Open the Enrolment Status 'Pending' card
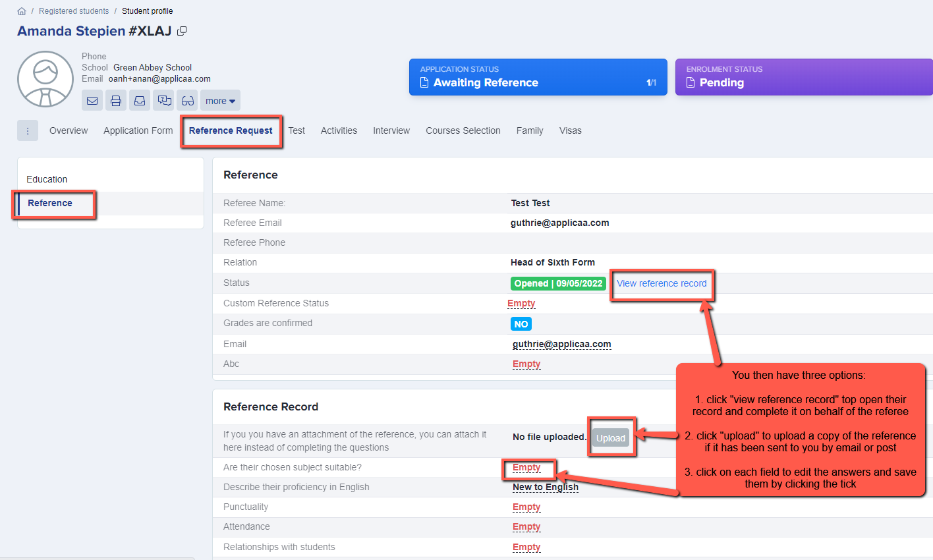This screenshot has width=933, height=560. tap(804, 77)
